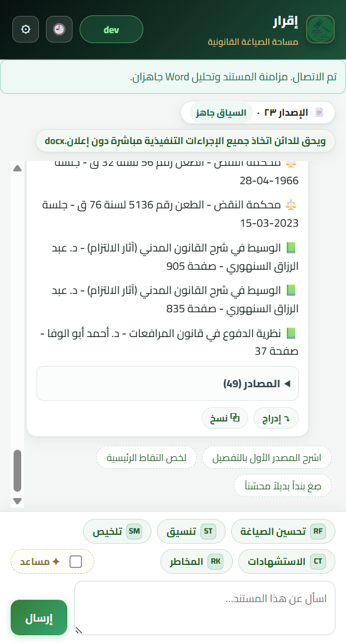The image size is (346, 644).
Task: Click the SM badge icon on تلخيص
Action: [134, 531]
